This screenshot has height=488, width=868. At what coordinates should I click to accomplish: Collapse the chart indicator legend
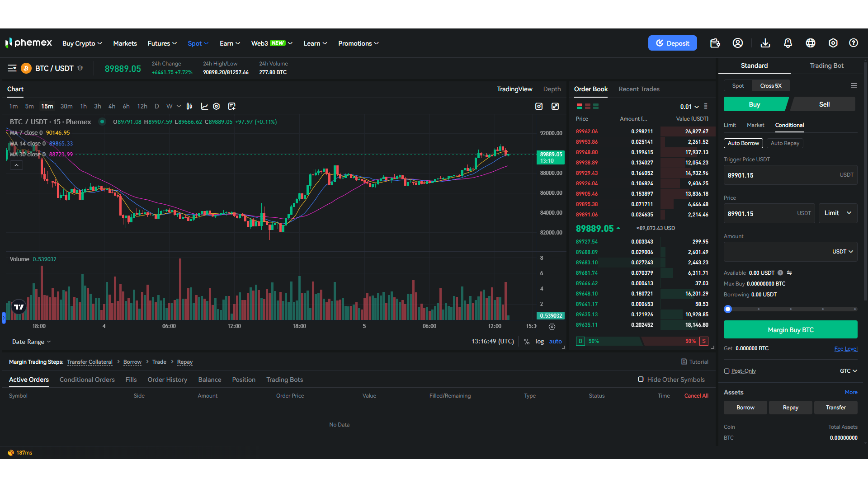pos(16,165)
